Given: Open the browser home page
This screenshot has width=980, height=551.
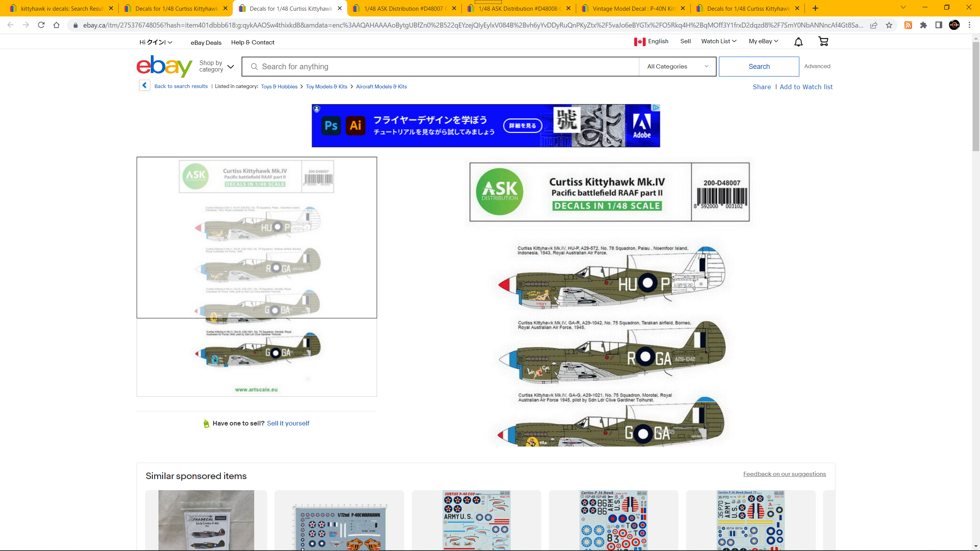Looking at the screenshot, I should 57,25.
